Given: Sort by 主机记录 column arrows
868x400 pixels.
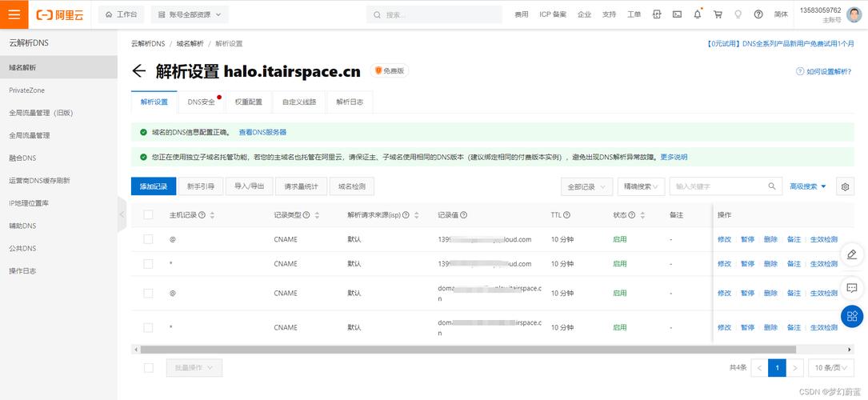Looking at the screenshot, I should (x=212, y=215).
